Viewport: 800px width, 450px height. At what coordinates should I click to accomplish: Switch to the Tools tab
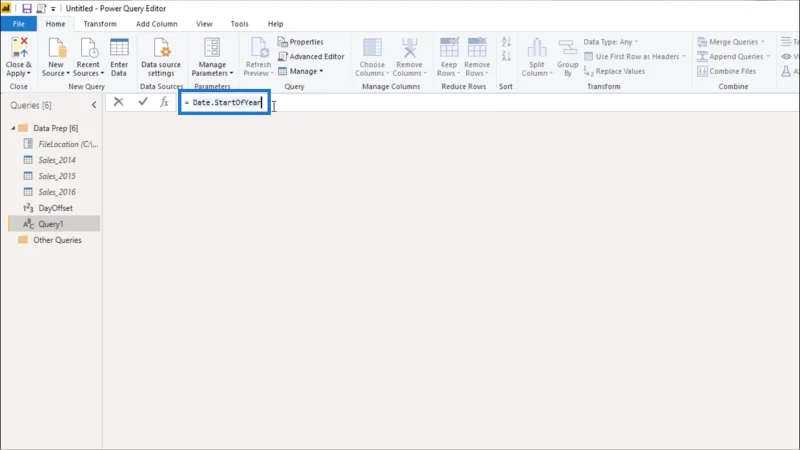[x=239, y=24]
